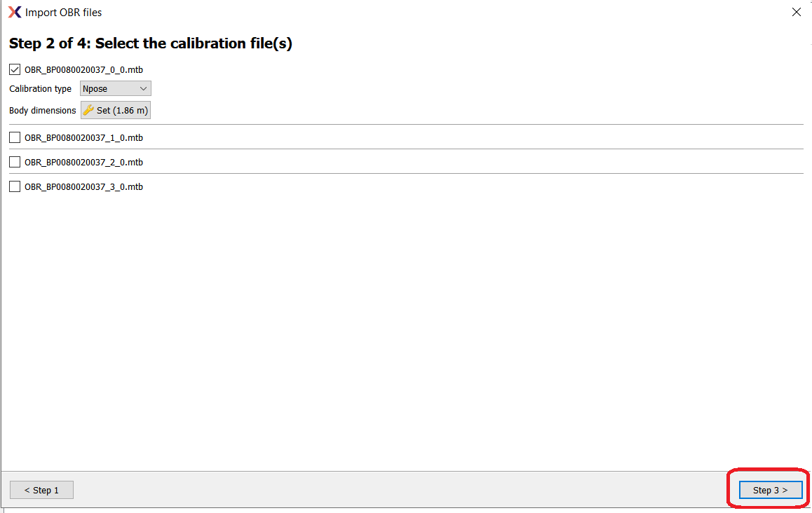Image resolution: width=812 pixels, height=513 pixels.
Task: Click the Xsens logo icon in title bar
Action: (15, 12)
